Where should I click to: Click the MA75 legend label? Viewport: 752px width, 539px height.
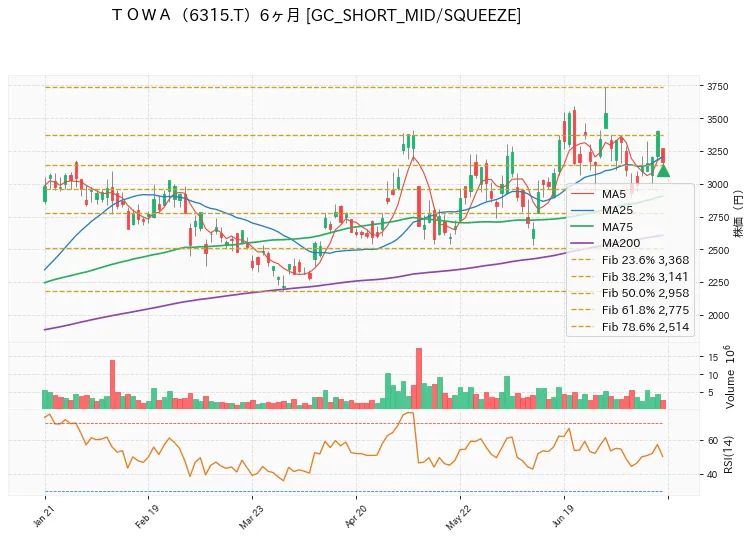point(617,227)
